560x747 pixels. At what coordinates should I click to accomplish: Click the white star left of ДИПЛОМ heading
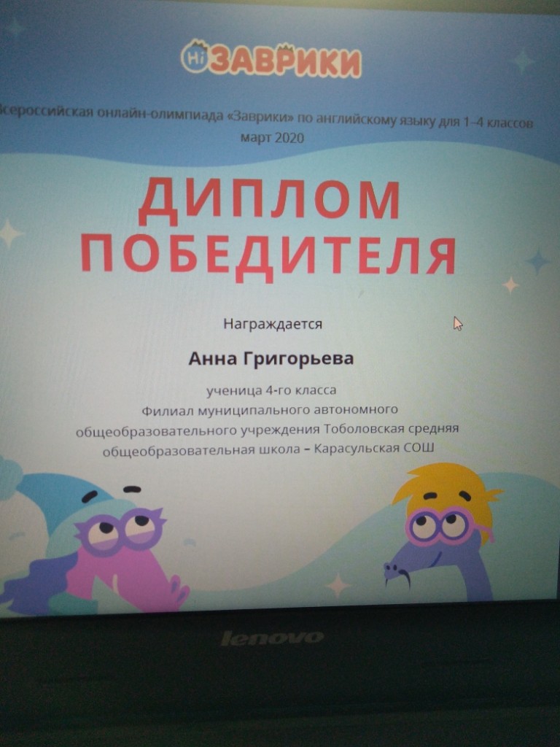(10, 233)
